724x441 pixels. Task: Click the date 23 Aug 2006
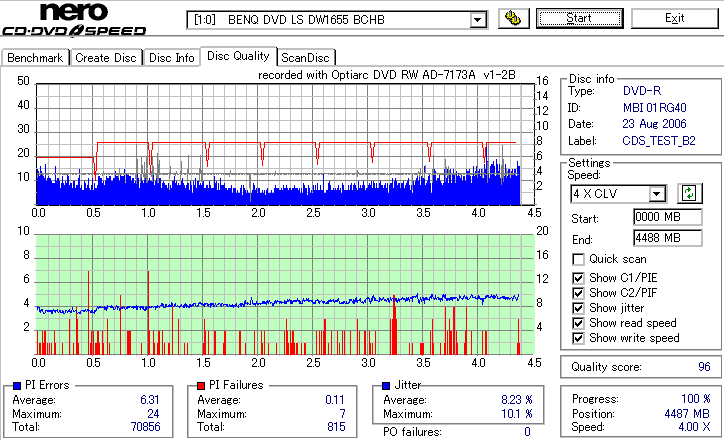(x=654, y=124)
